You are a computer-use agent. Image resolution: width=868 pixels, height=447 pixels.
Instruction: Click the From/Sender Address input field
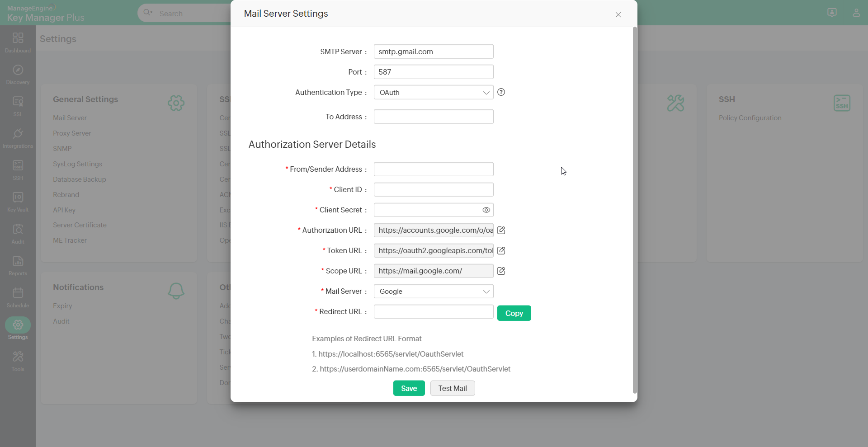tap(433, 169)
